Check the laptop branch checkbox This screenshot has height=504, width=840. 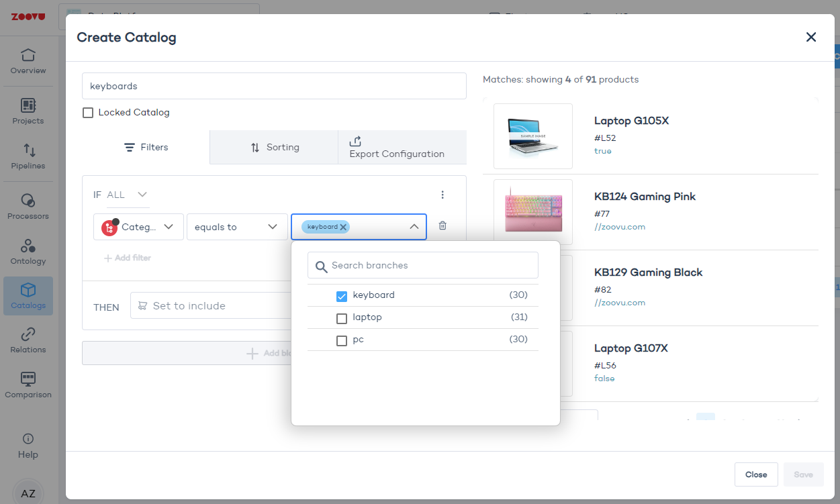coord(342,318)
